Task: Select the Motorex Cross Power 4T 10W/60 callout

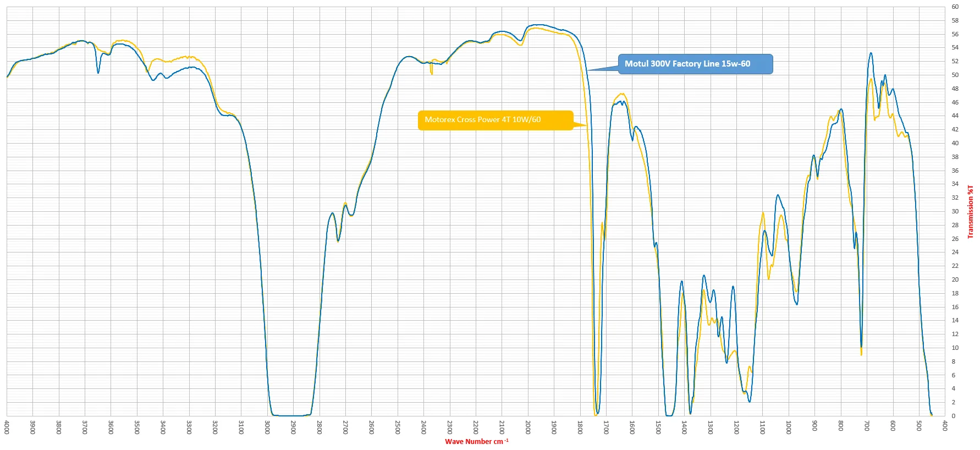Action: pos(495,120)
